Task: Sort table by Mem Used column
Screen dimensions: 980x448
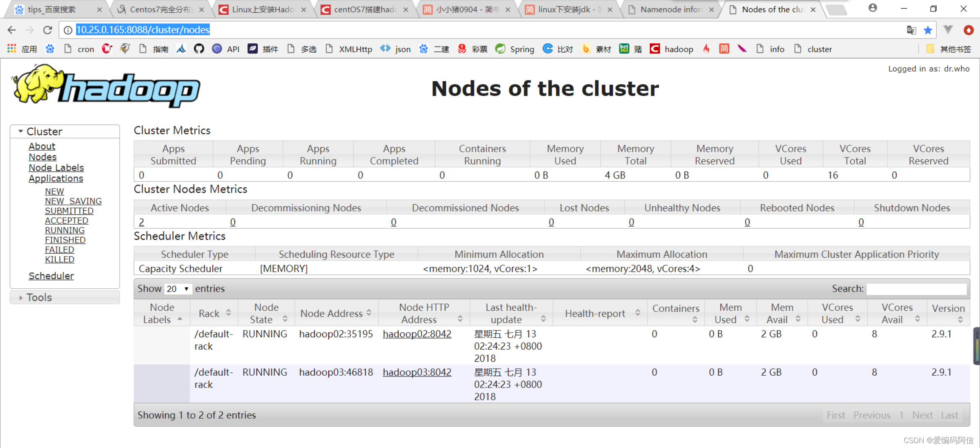Action: point(731,313)
